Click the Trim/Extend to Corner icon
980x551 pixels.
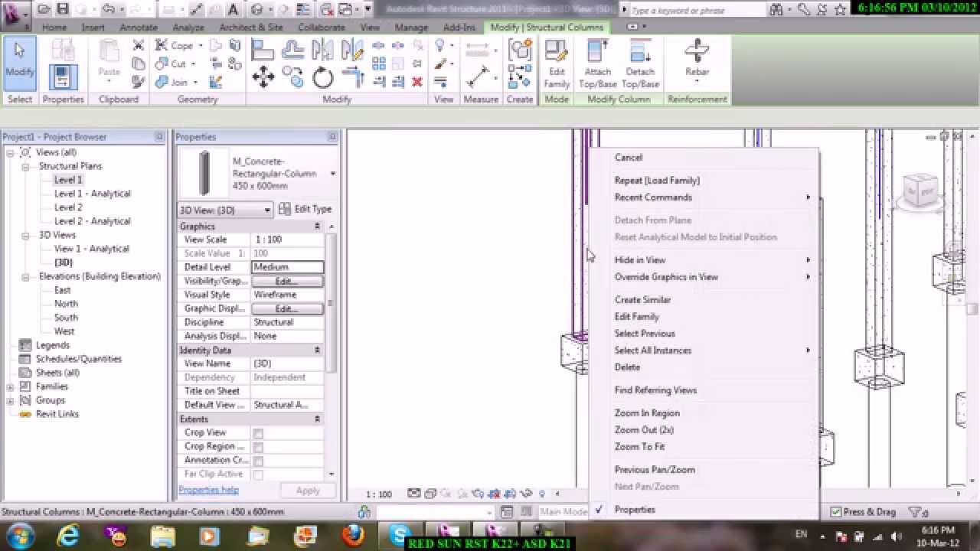[351, 77]
